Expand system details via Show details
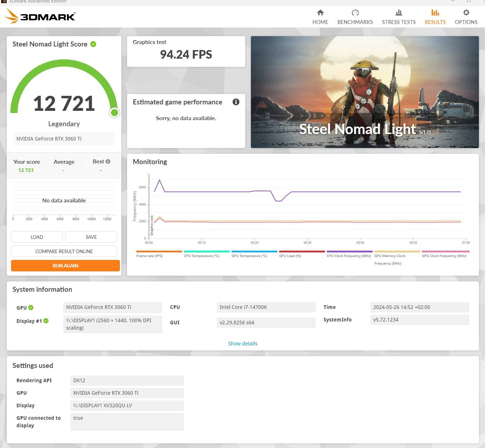The image size is (485, 448). pos(243,343)
